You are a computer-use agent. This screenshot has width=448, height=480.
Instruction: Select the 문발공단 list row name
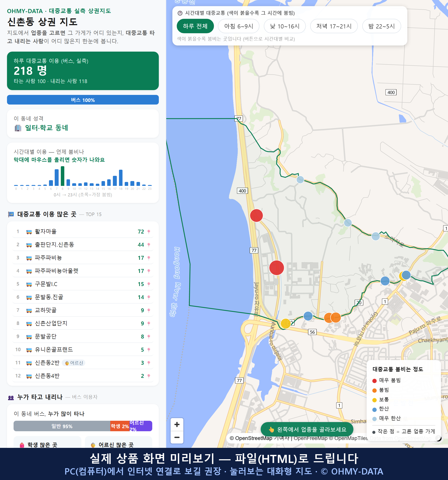pyautogui.click(x=46, y=336)
